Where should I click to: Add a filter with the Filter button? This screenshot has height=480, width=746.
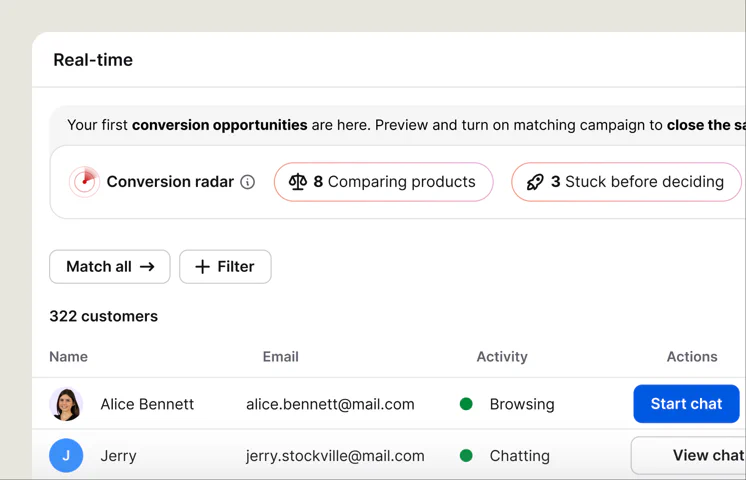click(x=225, y=266)
